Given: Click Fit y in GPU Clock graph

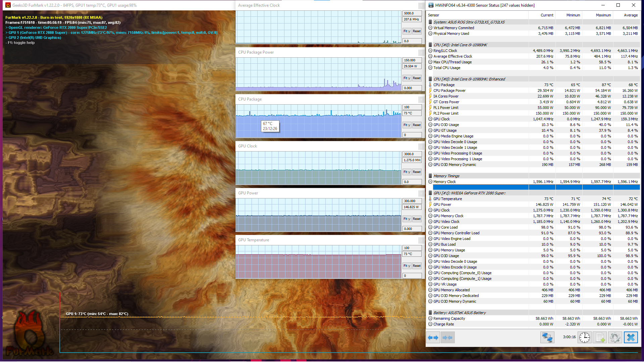Looking at the screenshot, I should [407, 172].
